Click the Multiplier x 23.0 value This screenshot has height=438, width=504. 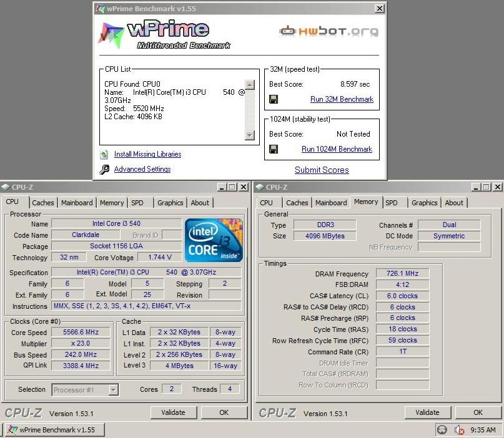(x=81, y=343)
